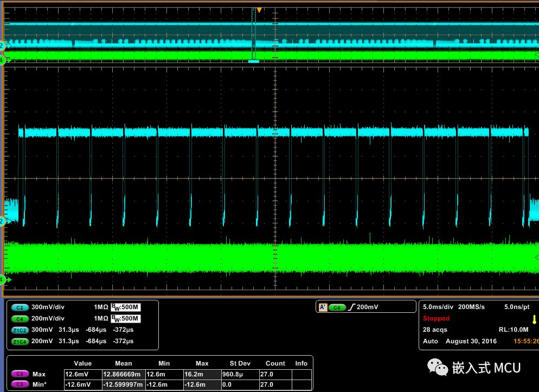Click the Min measurement C3 badge

click(x=19, y=384)
